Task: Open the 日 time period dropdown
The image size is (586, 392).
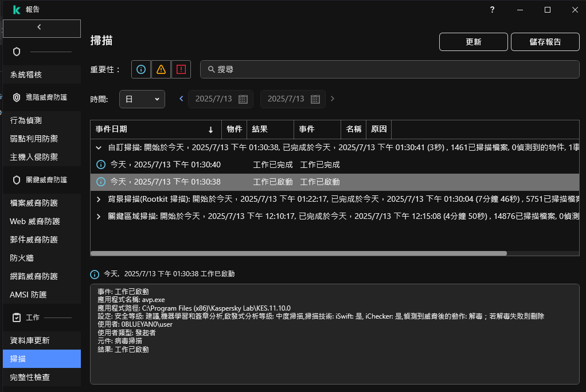Action: tap(142, 99)
